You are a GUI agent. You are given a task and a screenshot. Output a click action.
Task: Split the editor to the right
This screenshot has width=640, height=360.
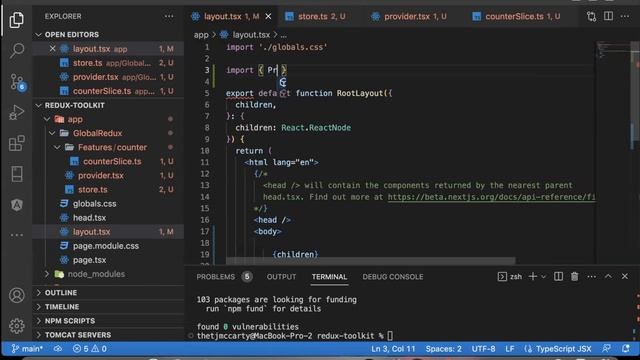608,16
